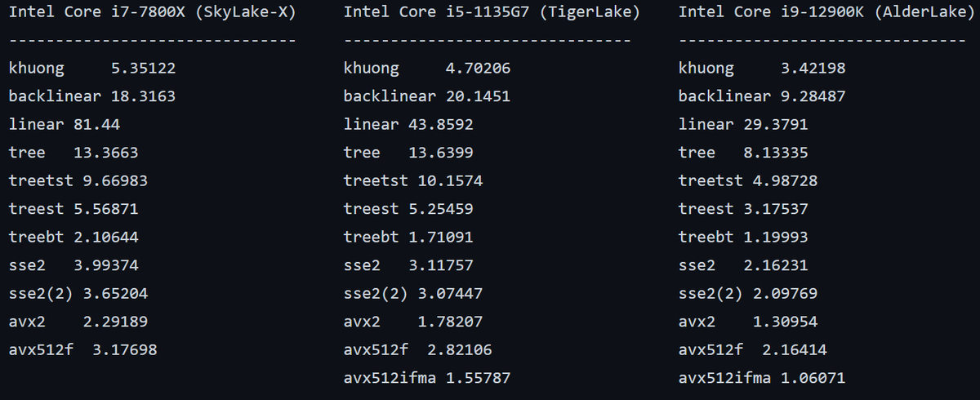Click the treest 3.17537 line
The height and width of the screenshot is (400, 980).
click(x=743, y=209)
